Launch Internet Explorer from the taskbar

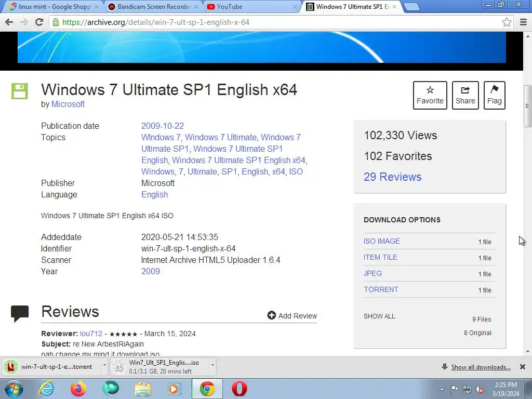[x=46, y=389]
